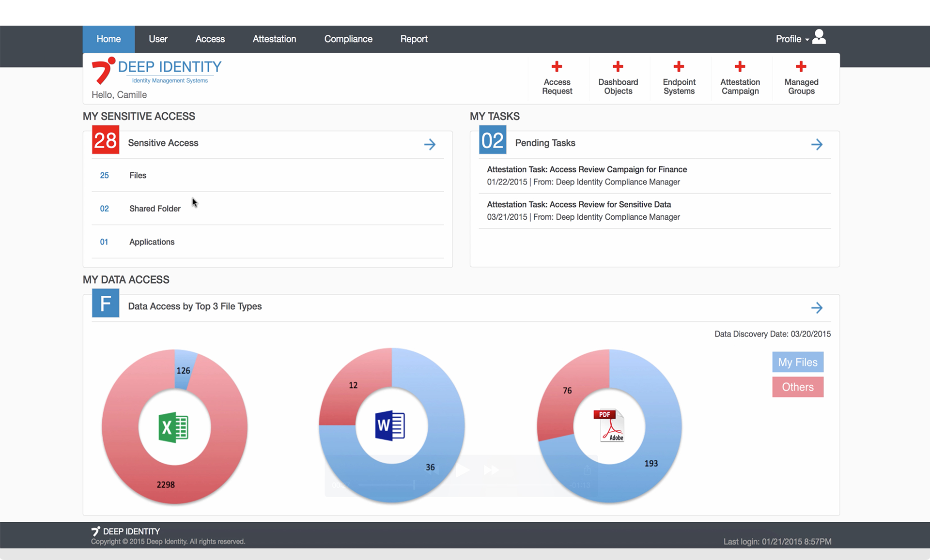Open the Attestation menu tab
This screenshot has width=930, height=560.
[274, 39]
